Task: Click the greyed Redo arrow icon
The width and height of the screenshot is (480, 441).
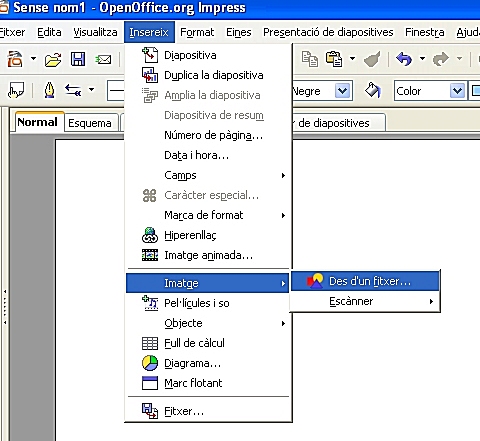Action: [x=441, y=59]
